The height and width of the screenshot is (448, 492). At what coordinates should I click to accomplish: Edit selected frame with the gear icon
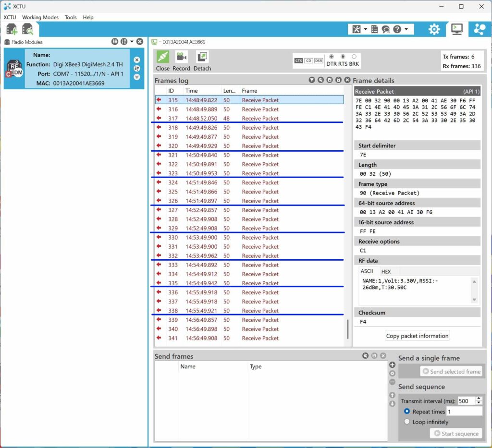point(392,374)
